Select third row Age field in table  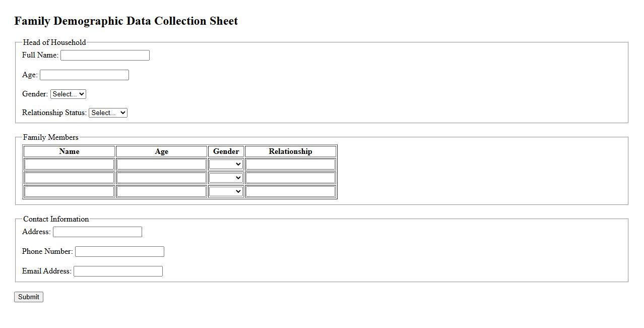161,192
